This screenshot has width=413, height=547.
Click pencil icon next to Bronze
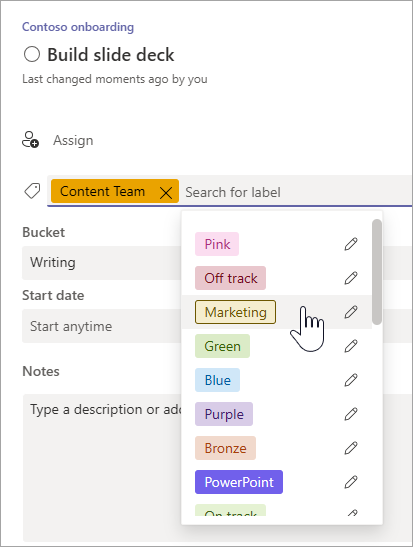click(351, 448)
